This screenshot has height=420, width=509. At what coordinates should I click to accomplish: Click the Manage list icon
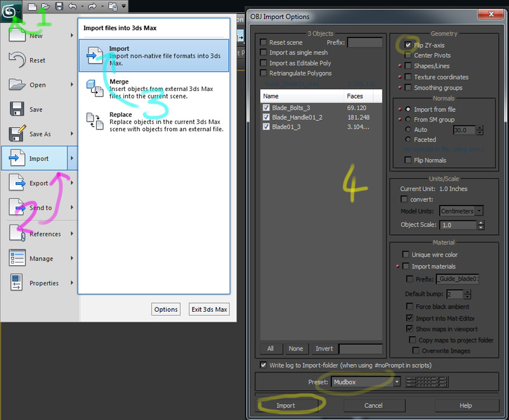[17, 258]
